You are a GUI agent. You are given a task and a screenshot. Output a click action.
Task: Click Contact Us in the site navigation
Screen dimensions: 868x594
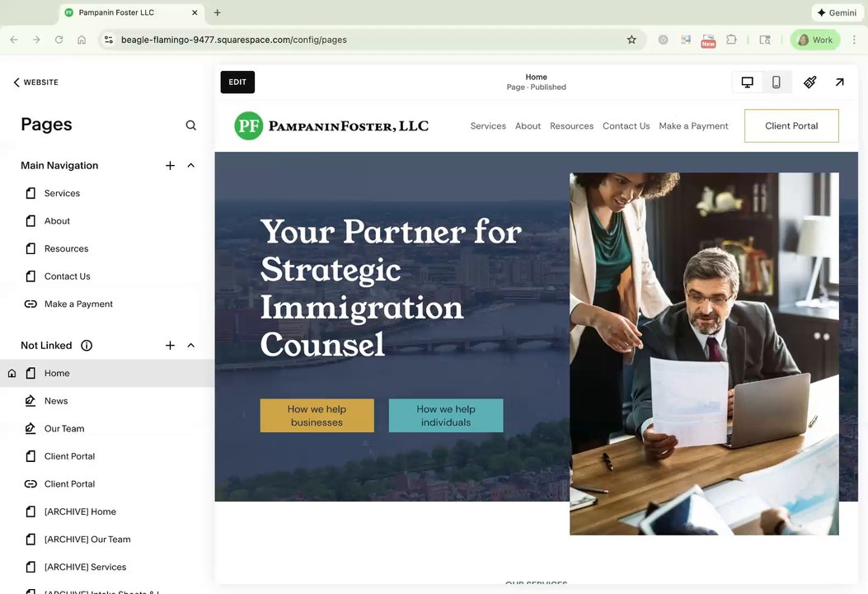(x=626, y=126)
